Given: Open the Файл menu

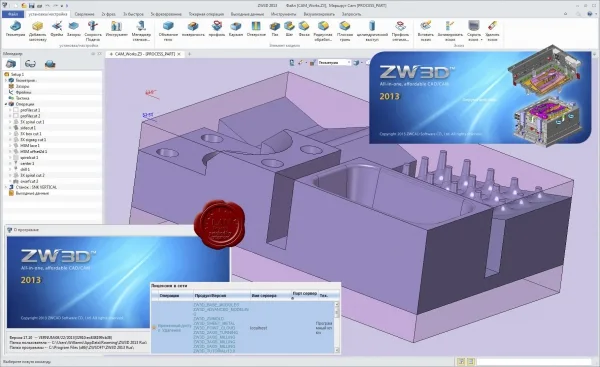Looking at the screenshot, I should click(13, 14).
